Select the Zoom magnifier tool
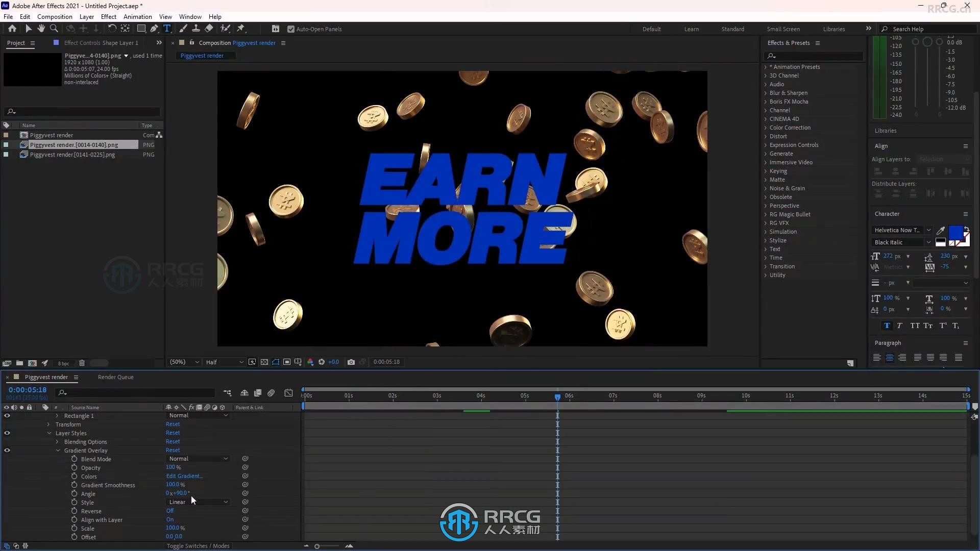This screenshot has width=980, height=551. coord(54,29)
